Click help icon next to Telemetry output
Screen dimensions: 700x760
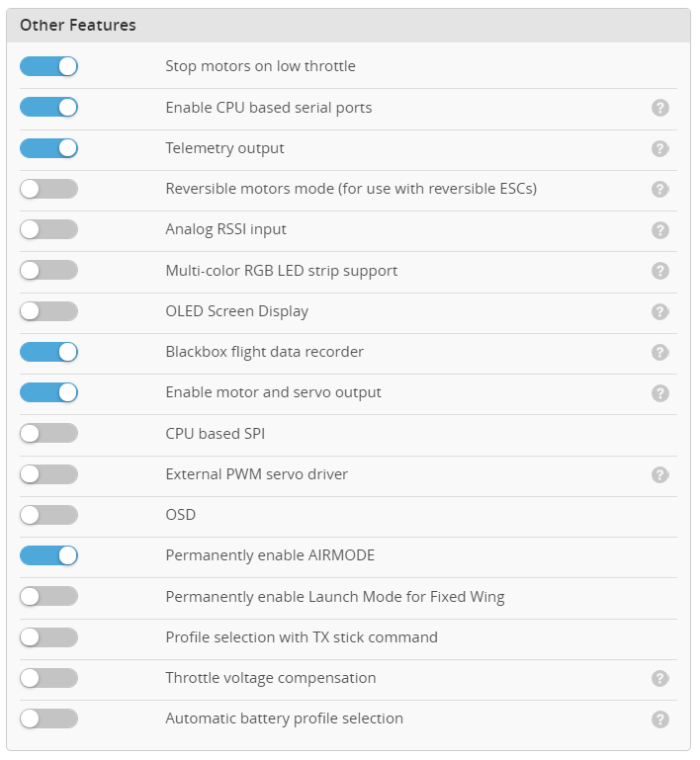pos(660,148)
